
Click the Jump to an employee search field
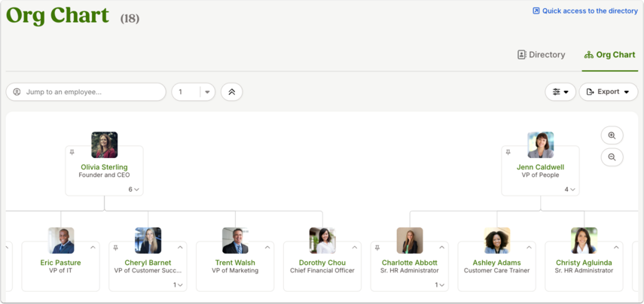(x=86, y=92)
